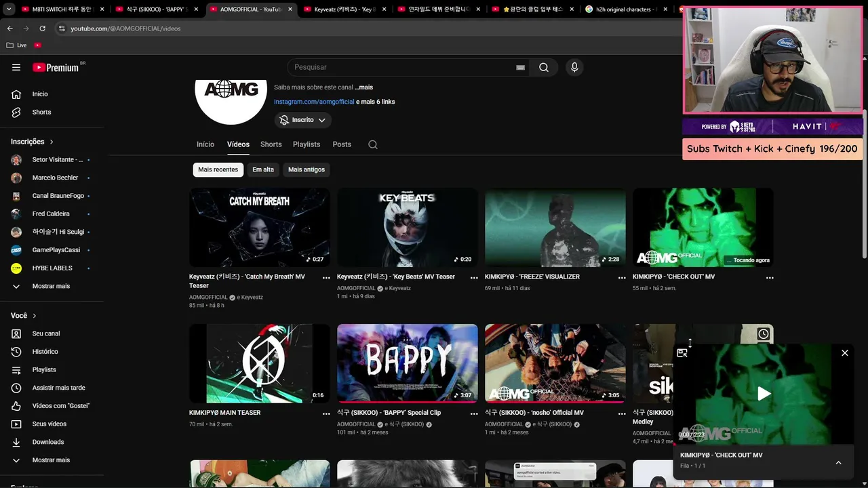Search within channel magnifier icon
Image resolution: width=868 pixels, height=488 pixels.
pos(373,144)
